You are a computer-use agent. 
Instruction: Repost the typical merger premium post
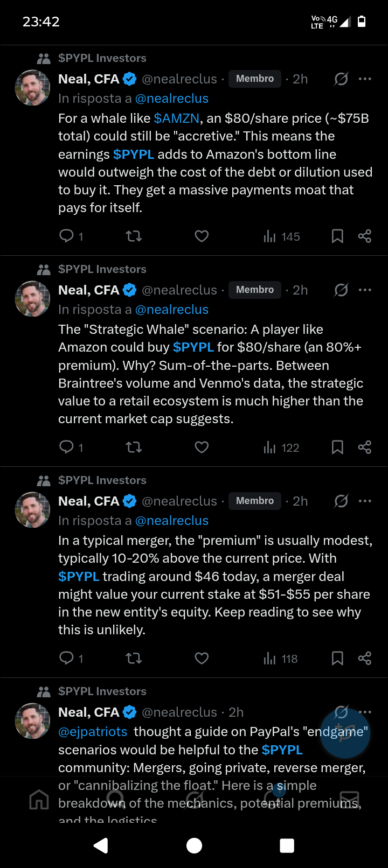click(134, 659)
